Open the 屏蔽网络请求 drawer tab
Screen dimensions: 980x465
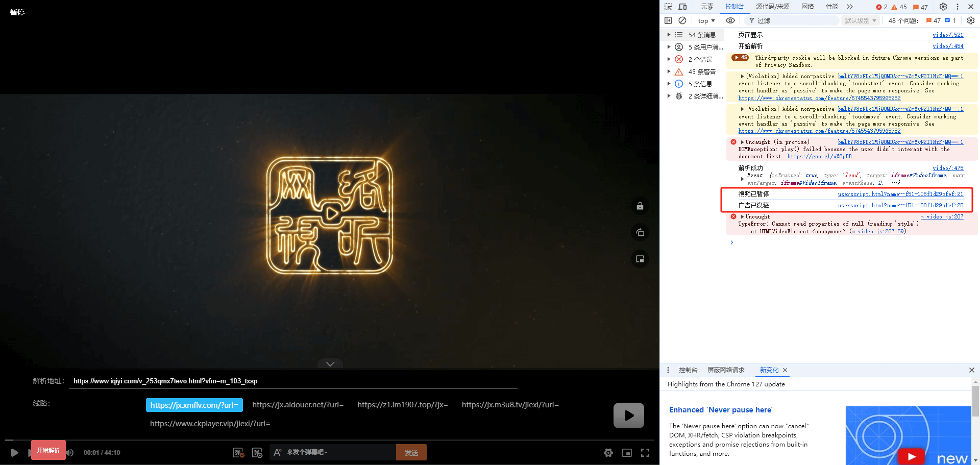pos(726,370)
